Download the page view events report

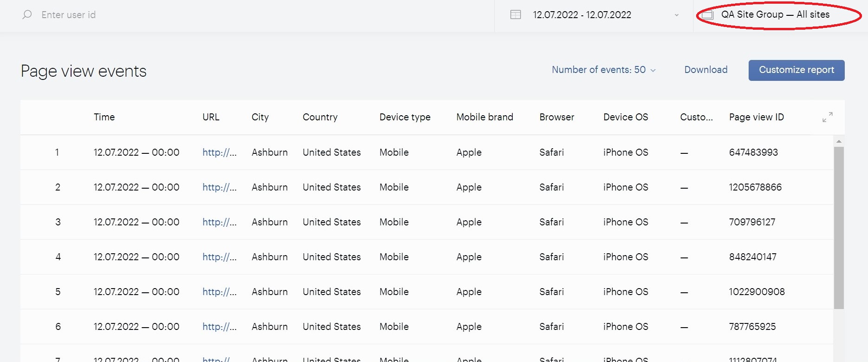click(x=706, y=70)
